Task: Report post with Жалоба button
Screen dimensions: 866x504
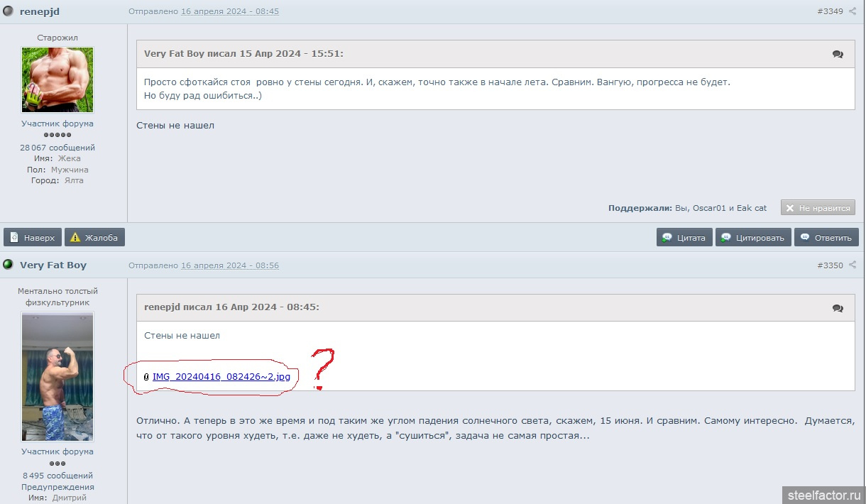Action: (94, 237)
